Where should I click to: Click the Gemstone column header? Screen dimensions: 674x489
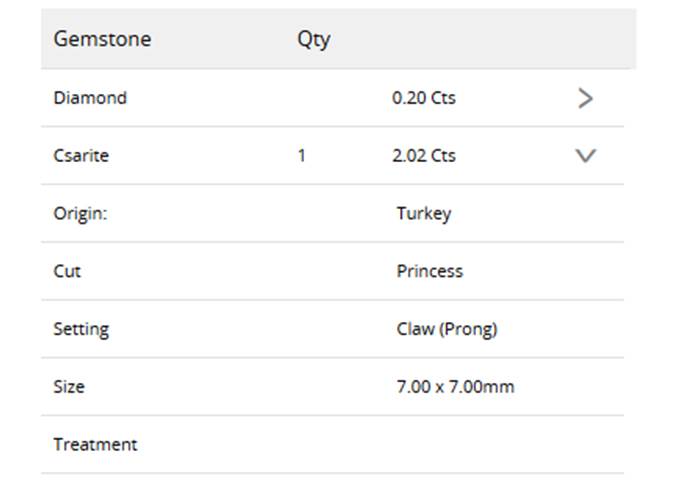pyautogui.click(x=102, y=39)
